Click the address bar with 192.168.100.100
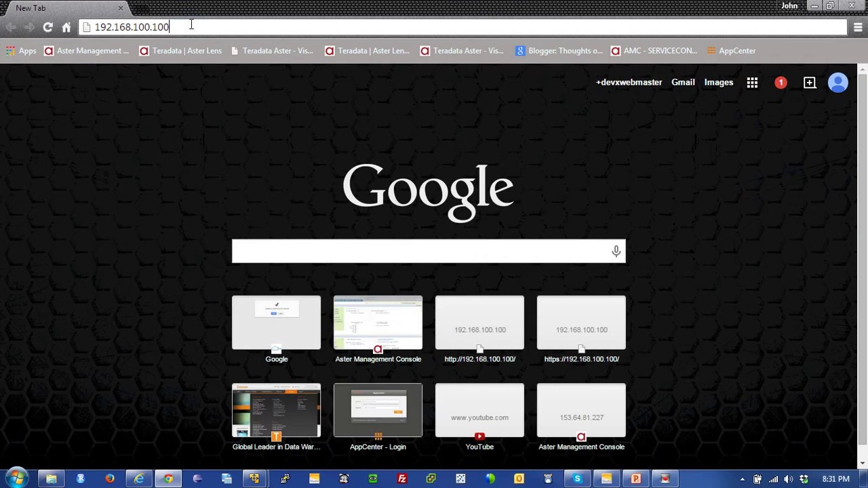This screenshot has height=488, width=868. pyautogui.click(x=463, y=27)
